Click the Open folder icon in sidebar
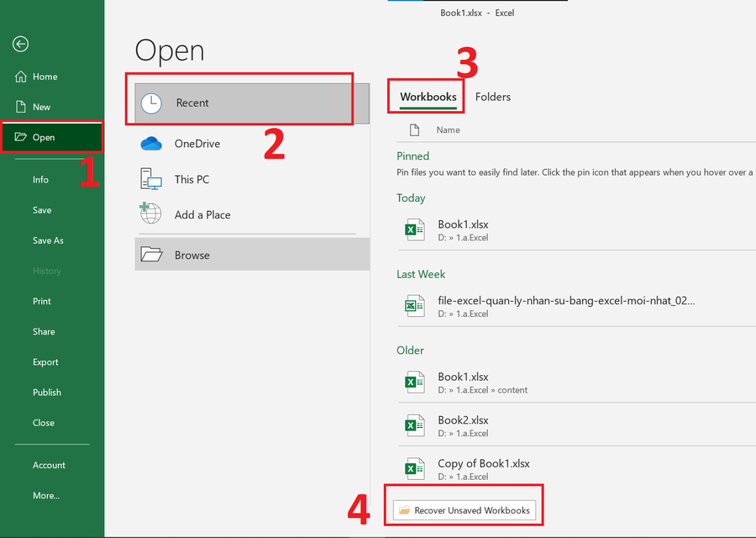This screenshot has height=538, width=756. click(x=21, y=137)
